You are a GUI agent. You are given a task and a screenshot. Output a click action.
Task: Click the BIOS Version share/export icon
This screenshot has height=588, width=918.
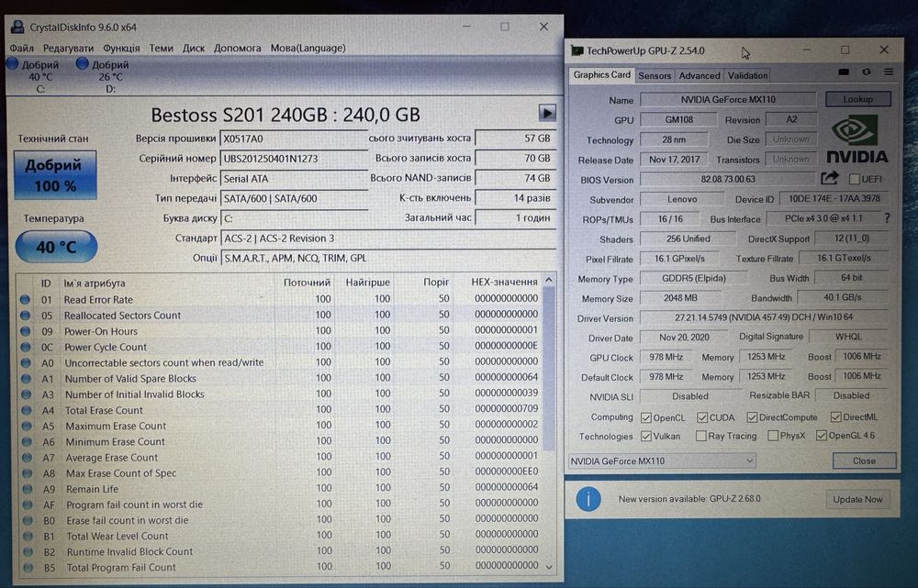click(830, 178)
